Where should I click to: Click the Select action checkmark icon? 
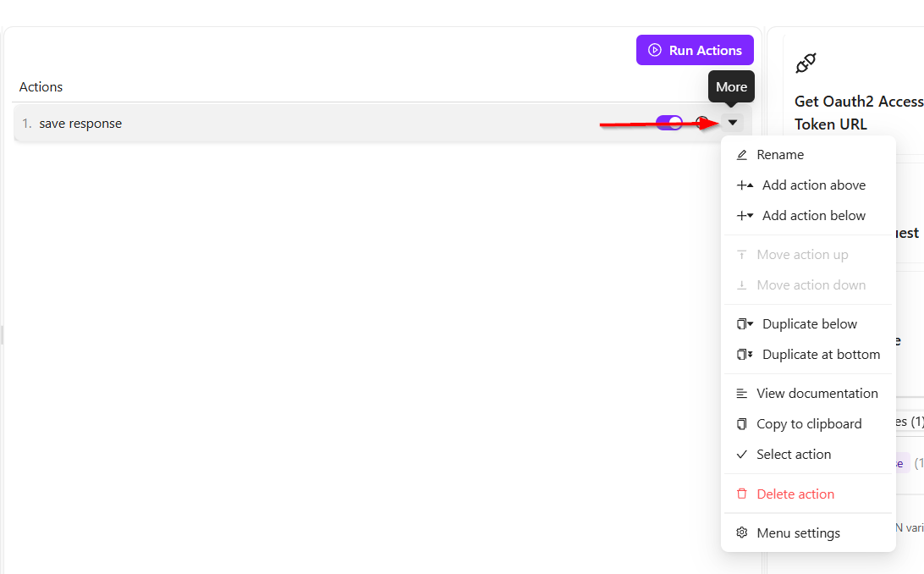[x=742, y=455]
